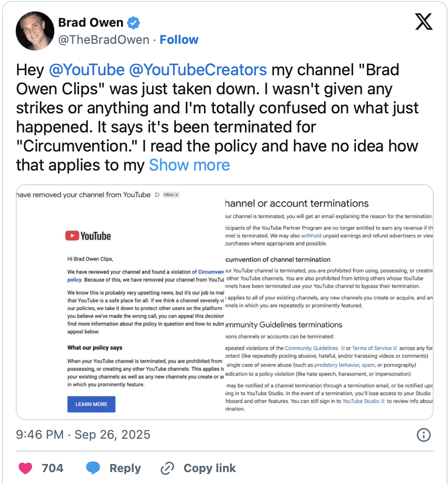Click the Brad Owen display name
The width and height of the screenshot is (448, 484).
pyautogui.click(x=91, y=22)
